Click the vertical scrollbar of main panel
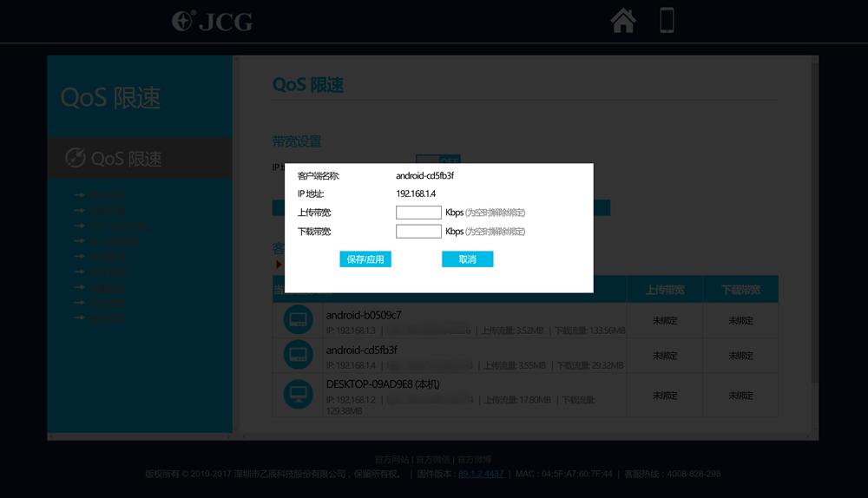The width and height of the screenshot is (868, 498). 814,221
